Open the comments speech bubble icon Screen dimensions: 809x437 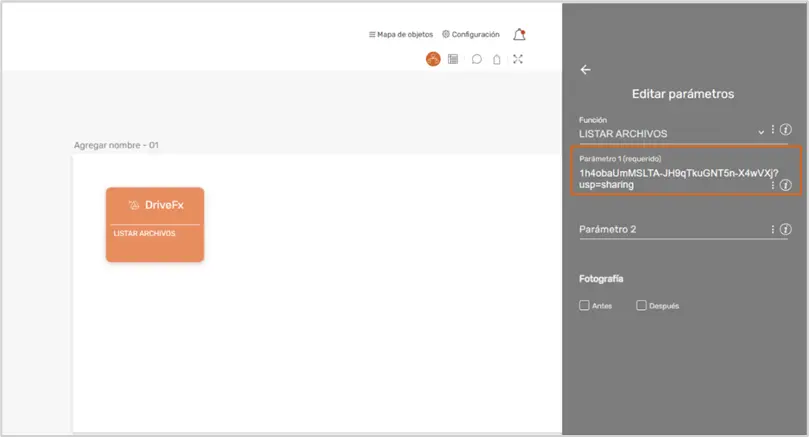pos(477,59)
